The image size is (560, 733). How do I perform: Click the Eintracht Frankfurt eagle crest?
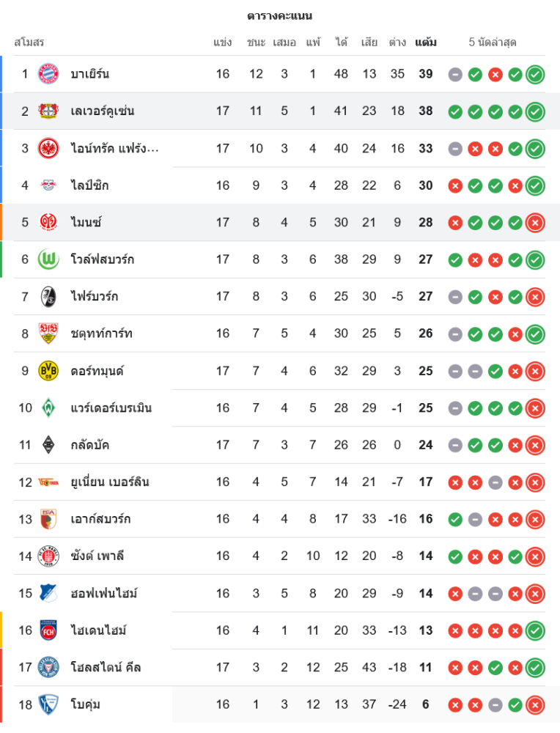[48, 148]
